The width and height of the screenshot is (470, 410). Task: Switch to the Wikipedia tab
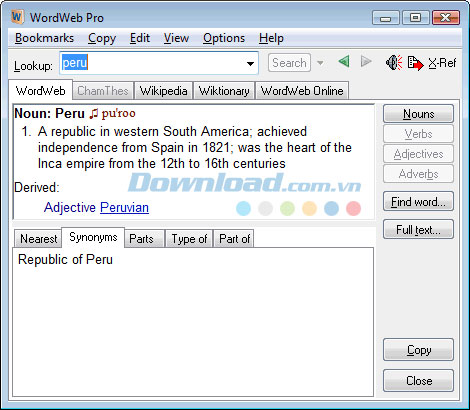163,91
